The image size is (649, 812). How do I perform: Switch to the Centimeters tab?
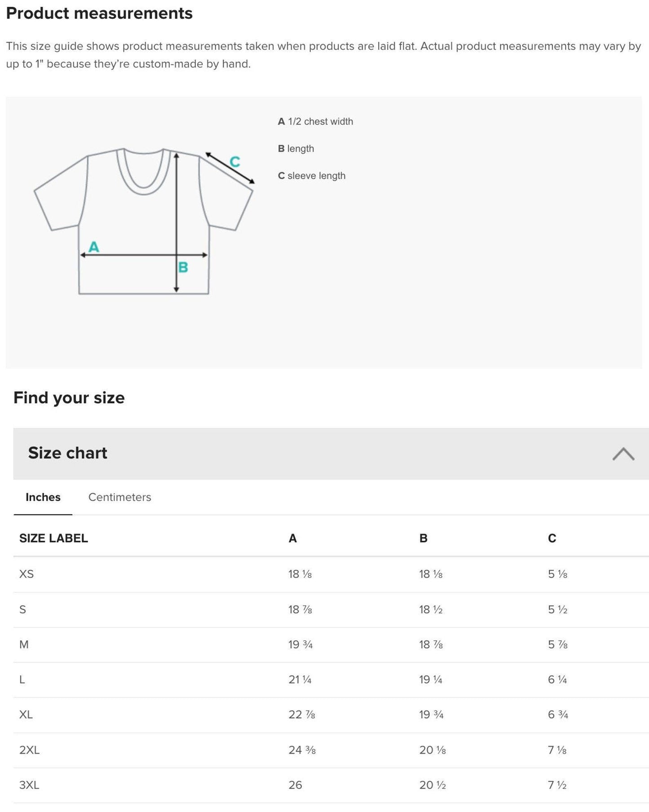click(119, 497)
